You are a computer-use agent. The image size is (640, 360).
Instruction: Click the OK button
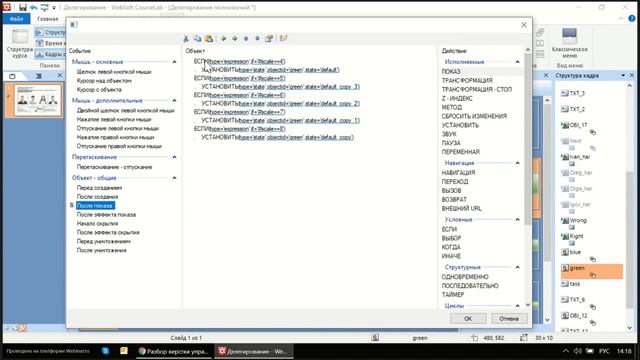point(468,319)
